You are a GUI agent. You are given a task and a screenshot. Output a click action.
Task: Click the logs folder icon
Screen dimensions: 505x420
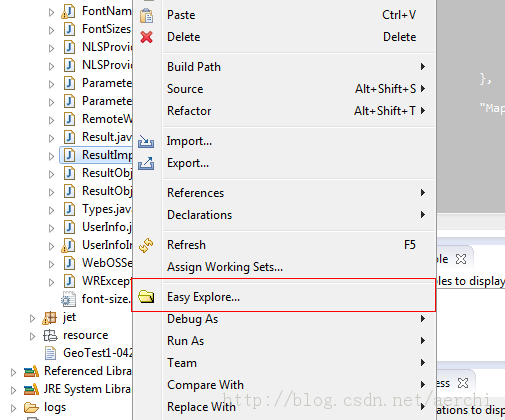click(31, 407)
